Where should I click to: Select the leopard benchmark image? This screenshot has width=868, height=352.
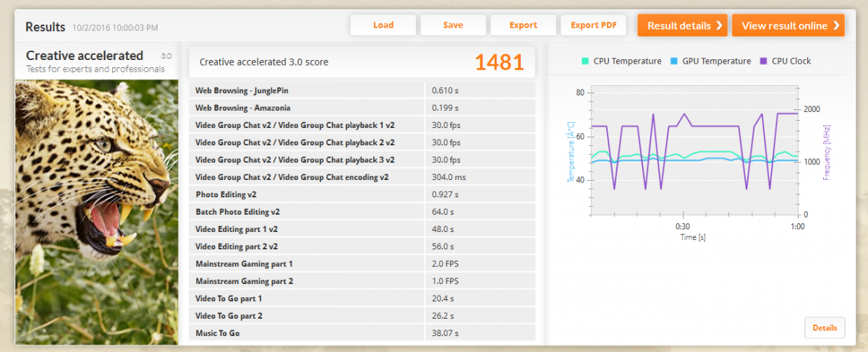[x=97, y=212]
